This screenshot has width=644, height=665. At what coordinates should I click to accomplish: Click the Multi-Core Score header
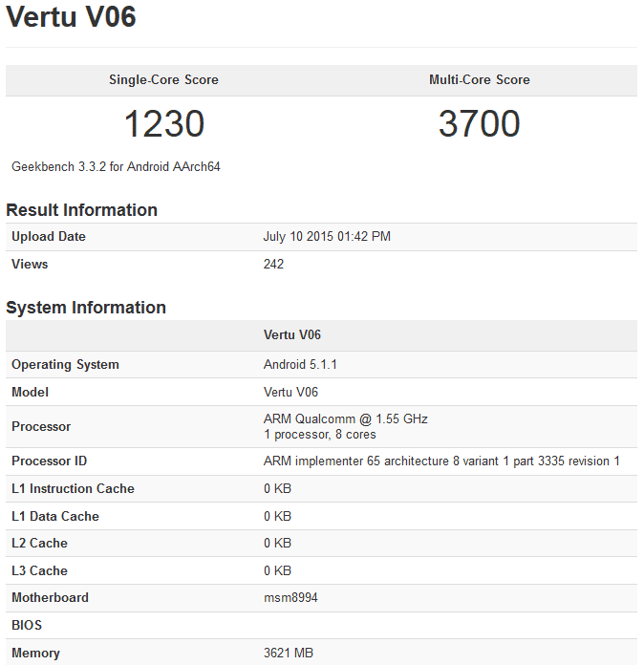pos(480,80)
